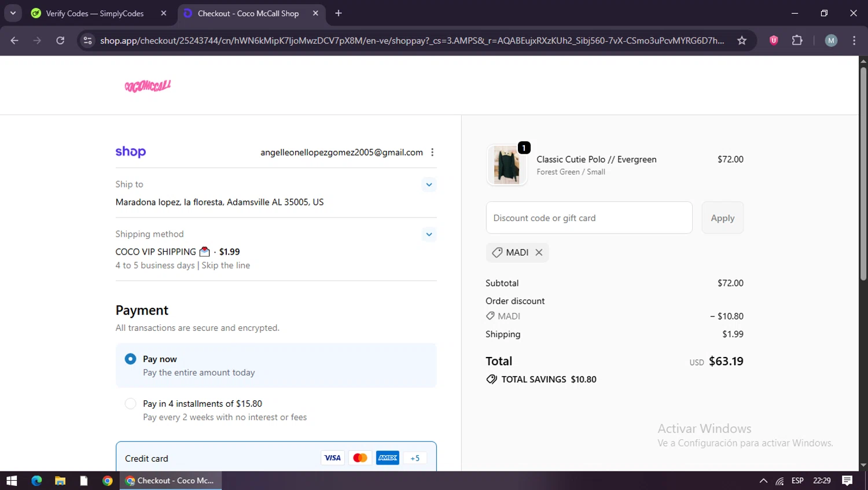Image resolution: width=868 pixels, height=490 pixels.
Task: Click the MADI discount amount − $10.80
Action: (x=727, y=316)
